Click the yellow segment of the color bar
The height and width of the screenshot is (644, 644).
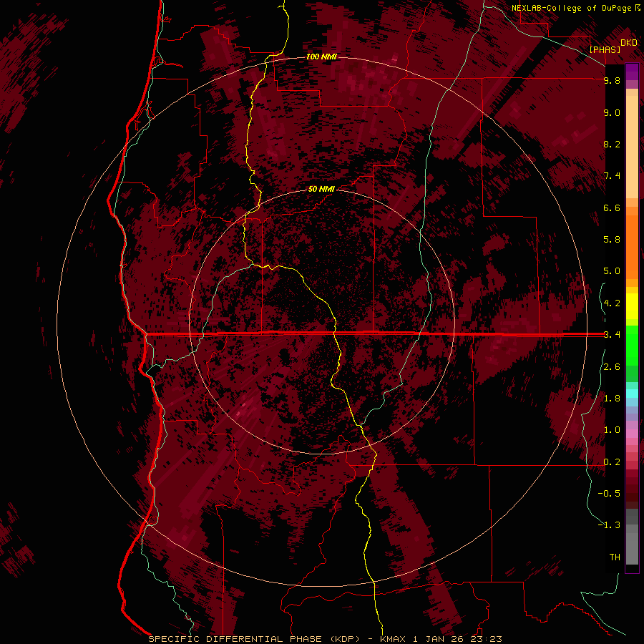pyautogui.click(x=632, y=306)
